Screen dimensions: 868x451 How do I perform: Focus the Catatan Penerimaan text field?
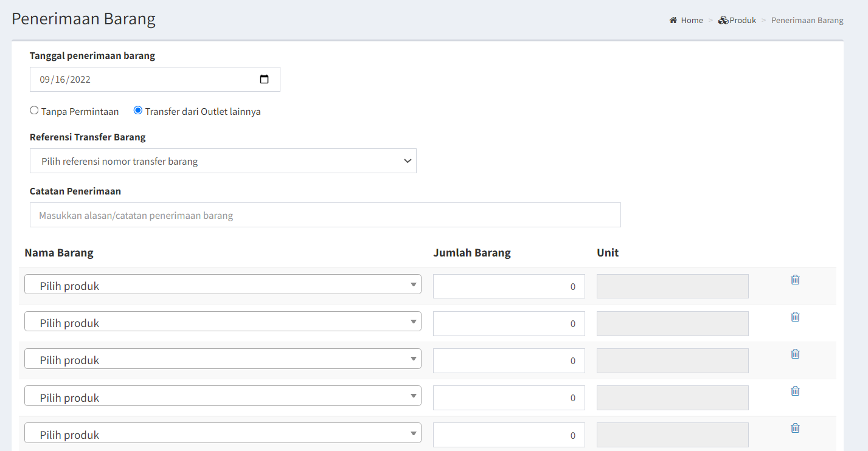point(325,215)
